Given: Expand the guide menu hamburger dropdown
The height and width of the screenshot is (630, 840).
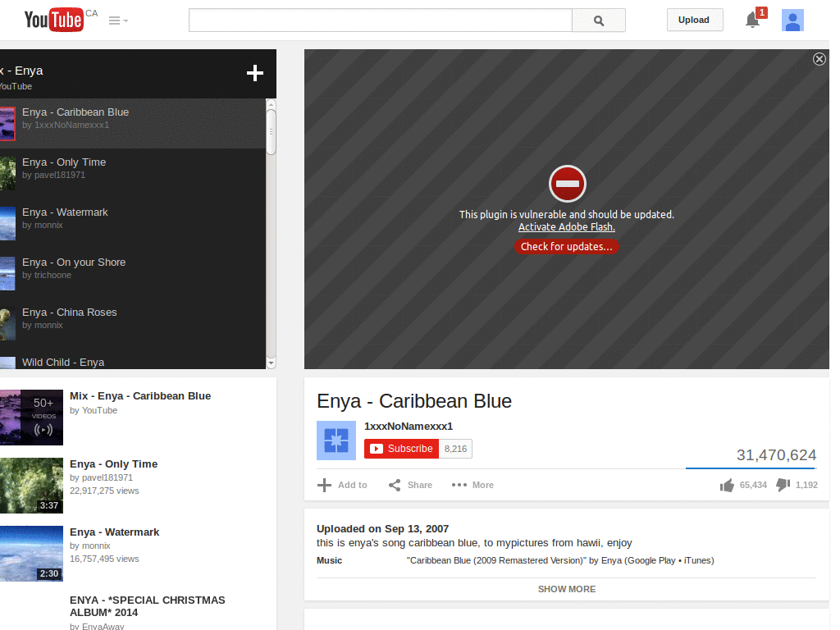Looking at the screenshot, I should [118, 21].
